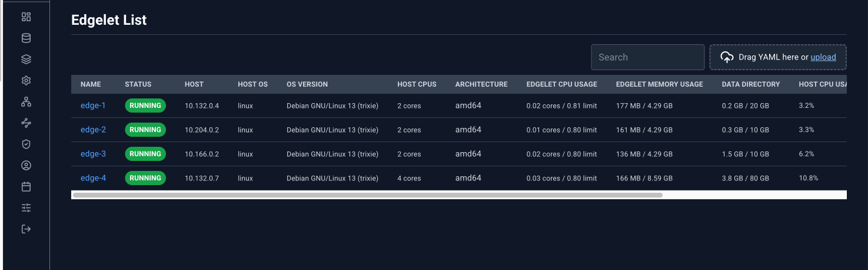868x270 pixels.
Task: Click '1.5 GB / 10 GB' data directory cell
Action: click(x=746, y=154)
